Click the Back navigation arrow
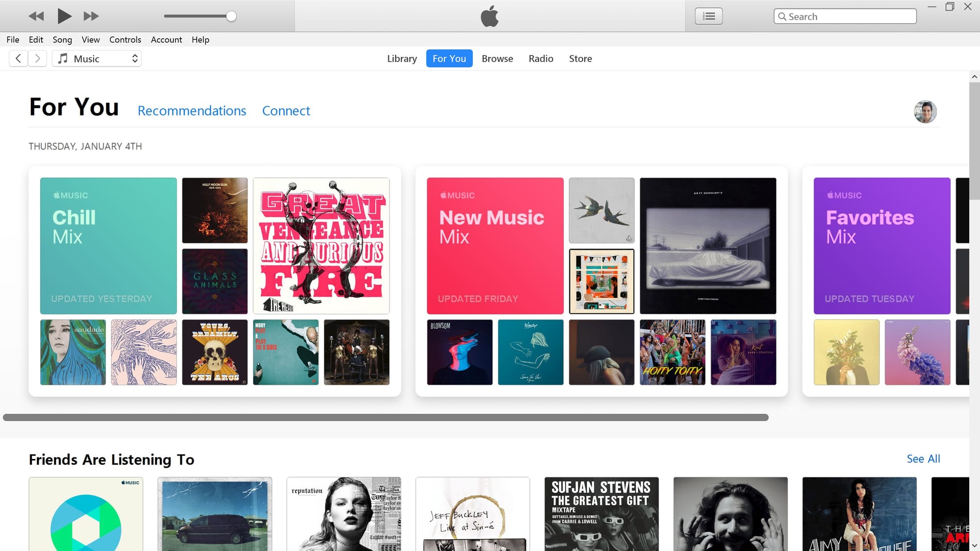Screen dimensions: 980x551 (18, 59)
